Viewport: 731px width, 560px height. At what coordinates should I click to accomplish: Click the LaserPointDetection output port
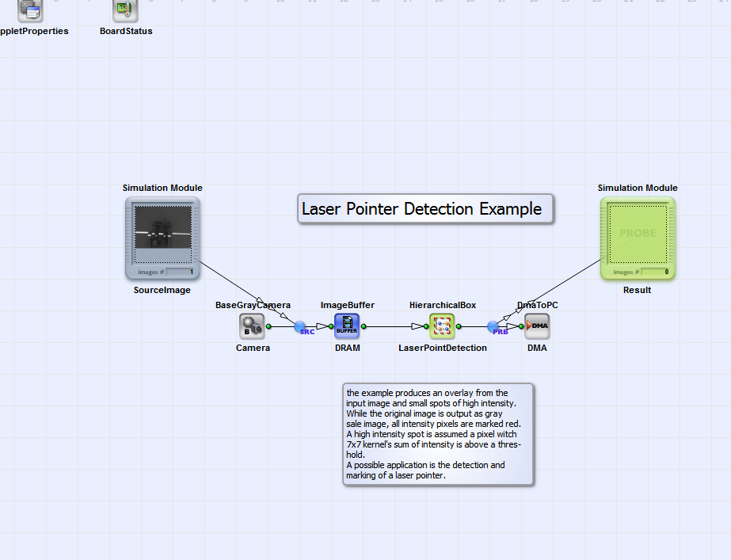tap(459, 326)
